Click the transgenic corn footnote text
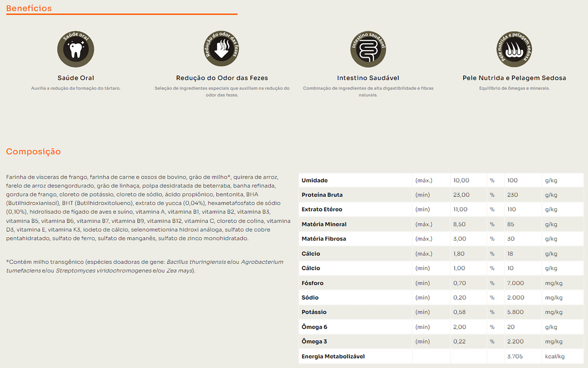 (145, 266)
